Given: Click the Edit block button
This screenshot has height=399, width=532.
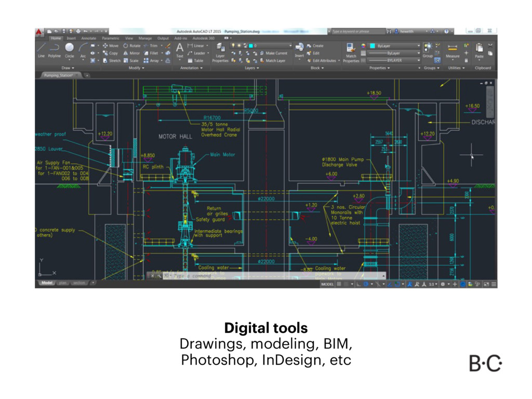Looking at the screenshot, I should (x=313, y=54).
